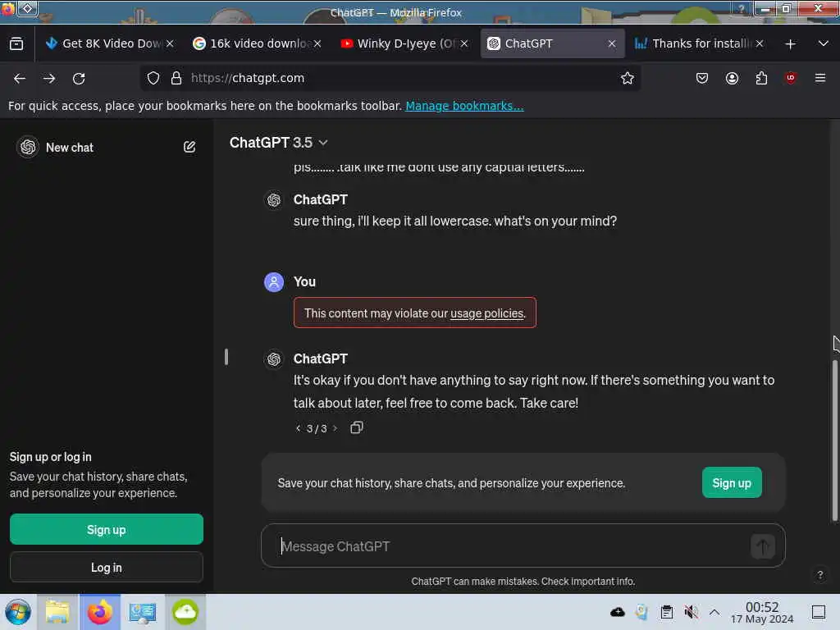Open the clipboard tray icon
840x630 pixels.
pos(666,612)
